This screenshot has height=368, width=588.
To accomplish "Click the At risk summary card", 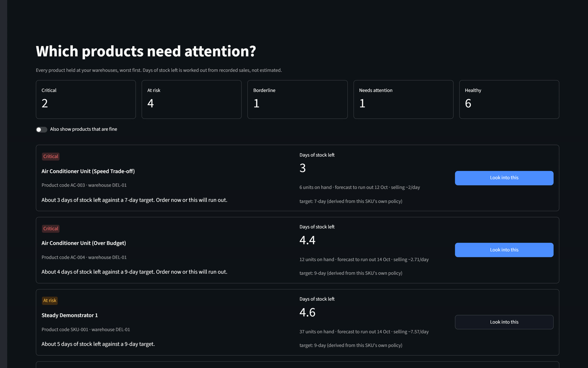I will [191, 99].
